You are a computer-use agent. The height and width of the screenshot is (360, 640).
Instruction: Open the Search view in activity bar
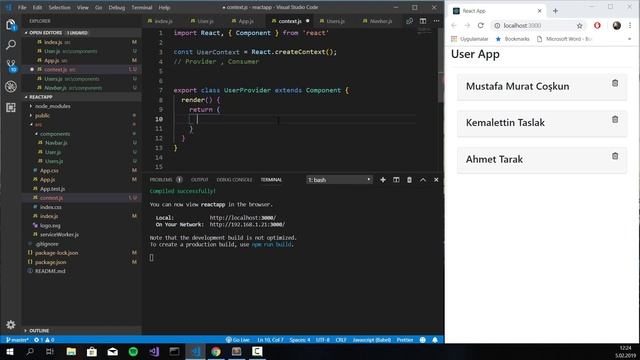click(11, 44)
